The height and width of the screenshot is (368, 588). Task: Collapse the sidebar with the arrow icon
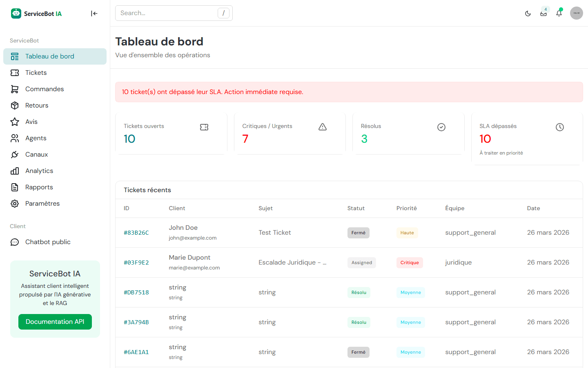point(94,13)
